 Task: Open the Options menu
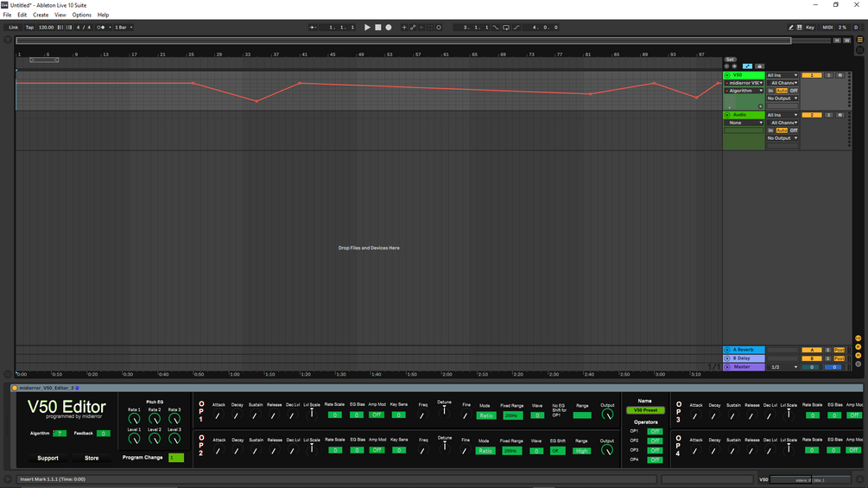point(81,15)
